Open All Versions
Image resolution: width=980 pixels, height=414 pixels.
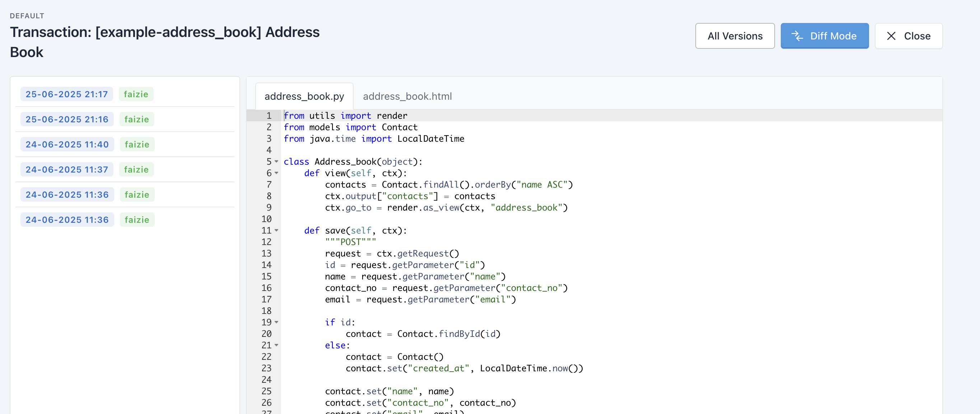click(x=734, y=36)
